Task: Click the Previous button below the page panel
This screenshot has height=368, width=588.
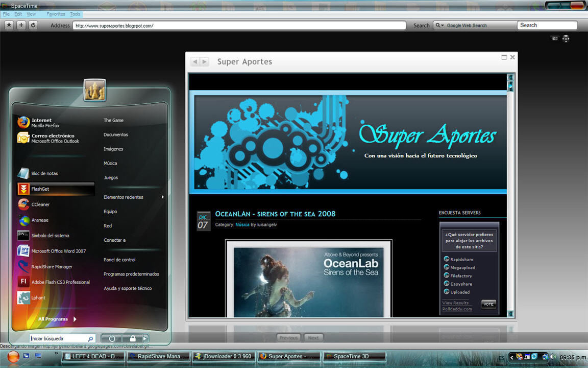Action: [288, 337]
